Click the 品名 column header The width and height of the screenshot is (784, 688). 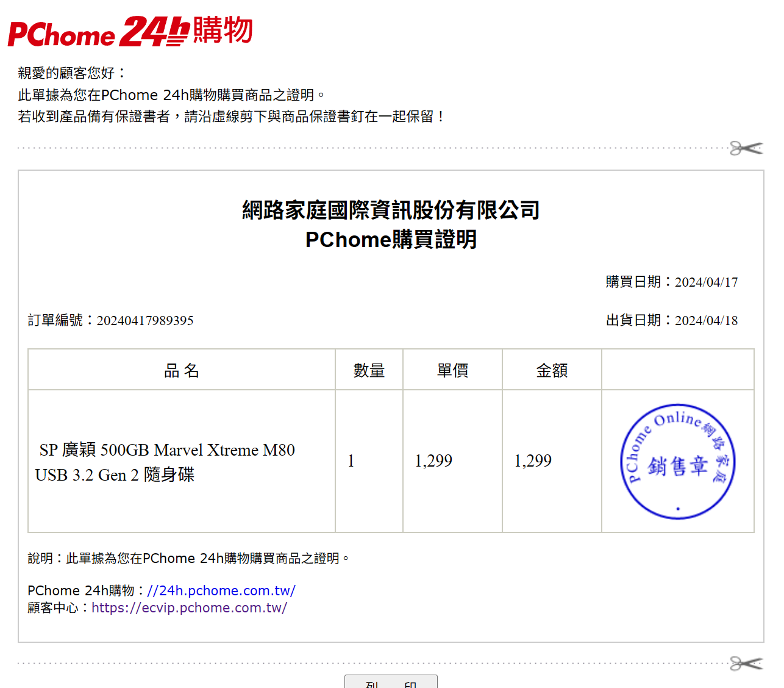[x=182, y=370]
